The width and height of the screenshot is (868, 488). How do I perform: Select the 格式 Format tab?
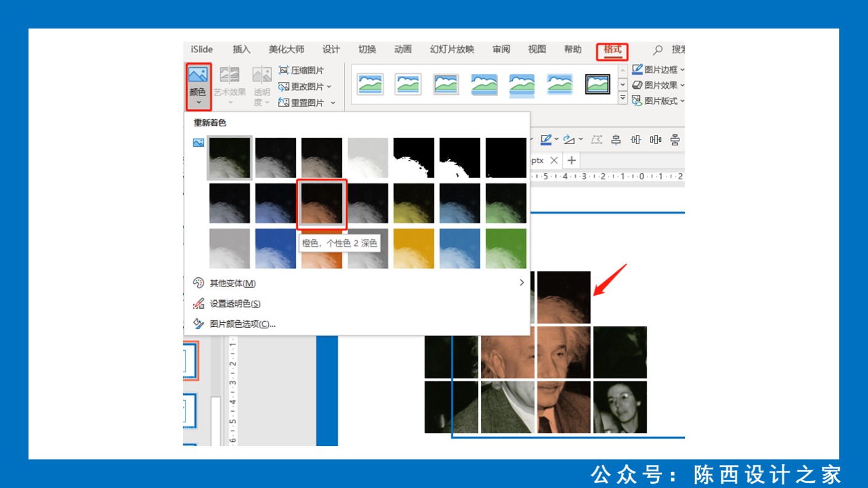(612, 50)
